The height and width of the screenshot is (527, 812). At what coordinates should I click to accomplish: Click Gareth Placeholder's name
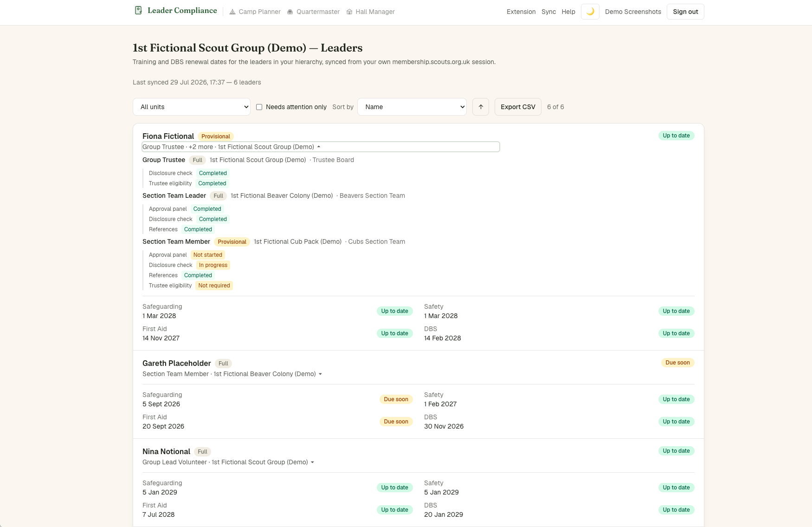coord(176,363)
